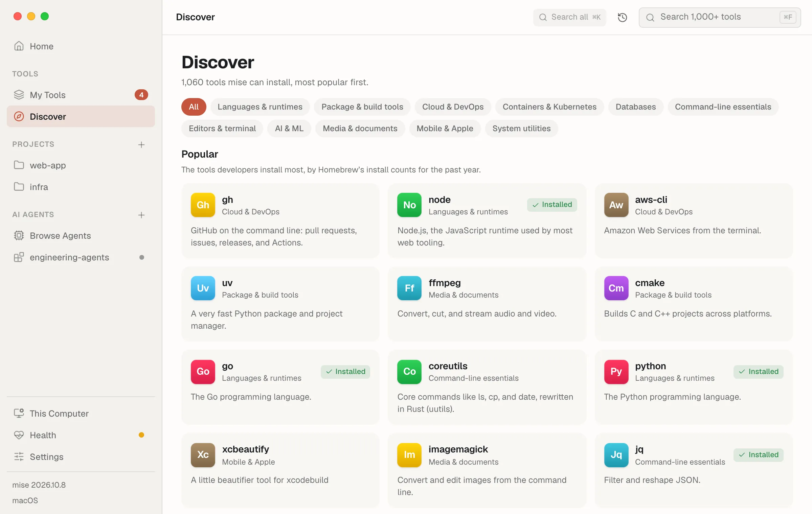
Task: Click python's Installed badge
Action: pyautogui.click(x=759, y=372)
